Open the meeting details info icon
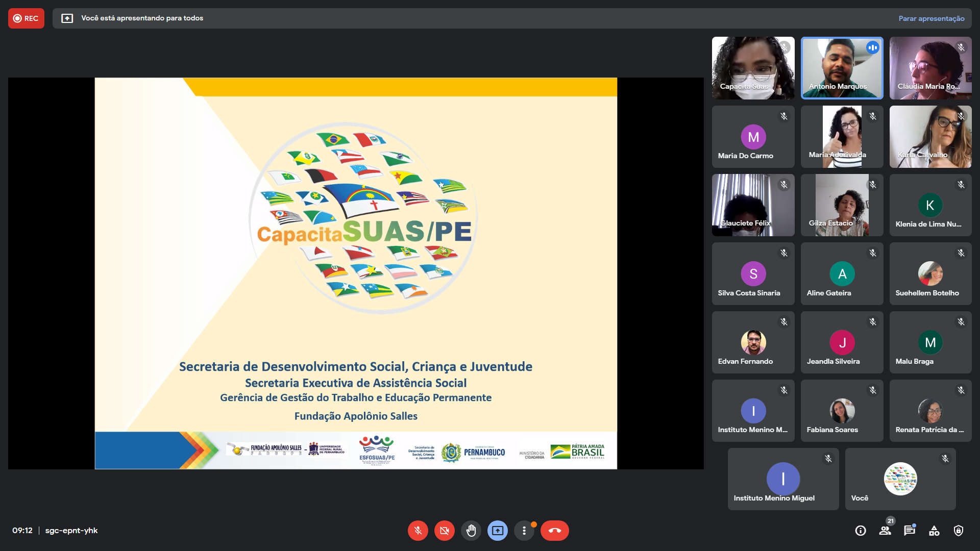 (x=861, y=531)
